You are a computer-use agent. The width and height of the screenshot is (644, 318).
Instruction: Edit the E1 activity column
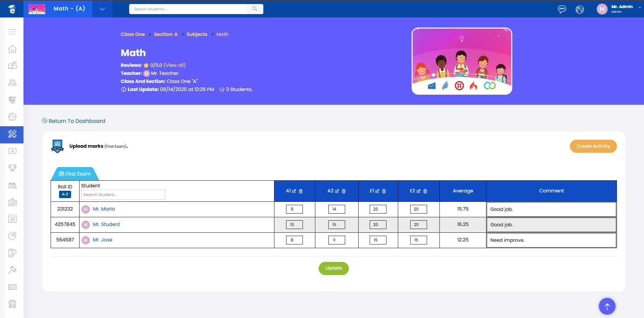click(377, 191)
